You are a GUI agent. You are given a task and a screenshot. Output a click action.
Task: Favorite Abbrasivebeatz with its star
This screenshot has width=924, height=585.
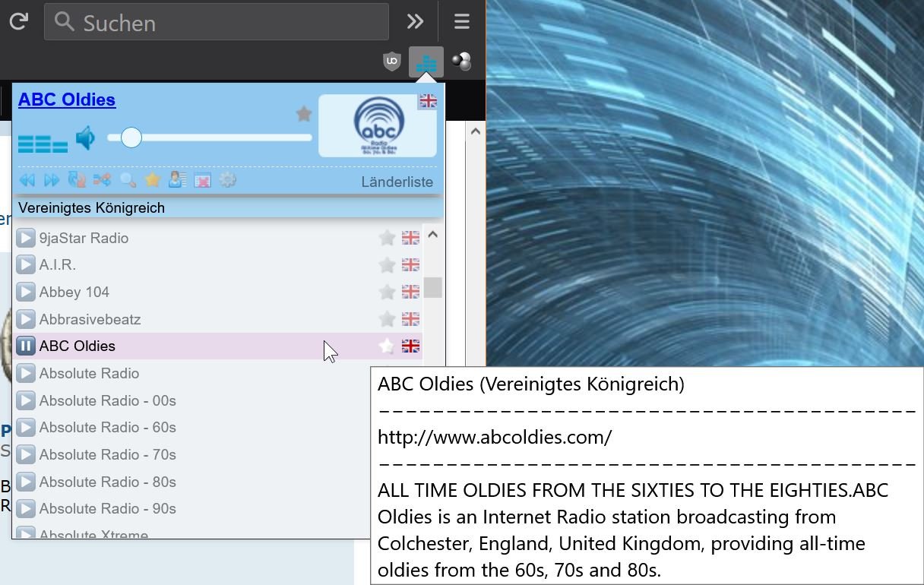click(x=387, y=319)
